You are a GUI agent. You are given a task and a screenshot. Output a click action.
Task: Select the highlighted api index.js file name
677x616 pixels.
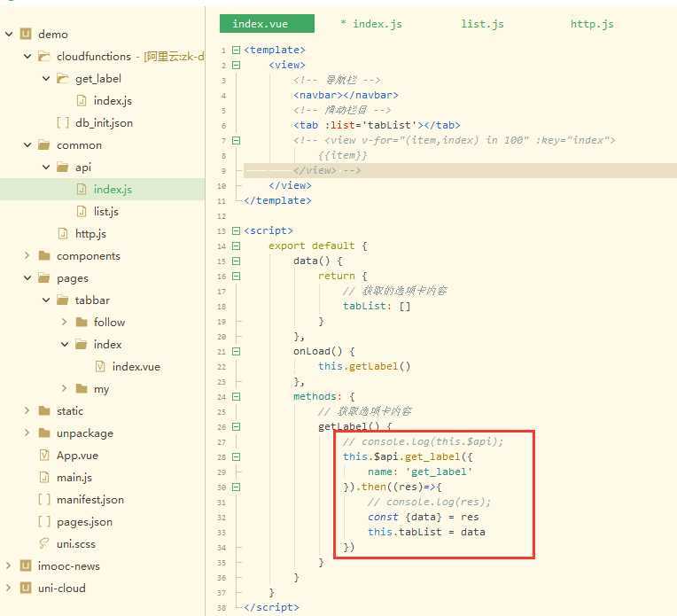pyautogui.click(x=113, y=189)
